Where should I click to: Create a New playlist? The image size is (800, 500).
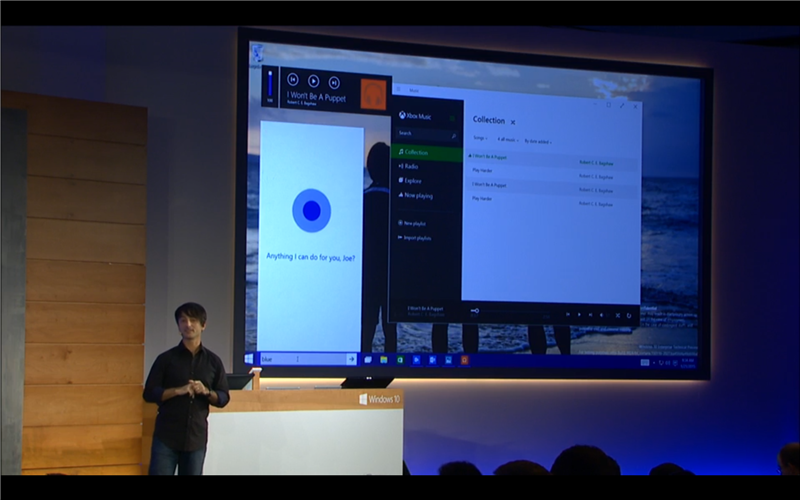pos(412,223)
